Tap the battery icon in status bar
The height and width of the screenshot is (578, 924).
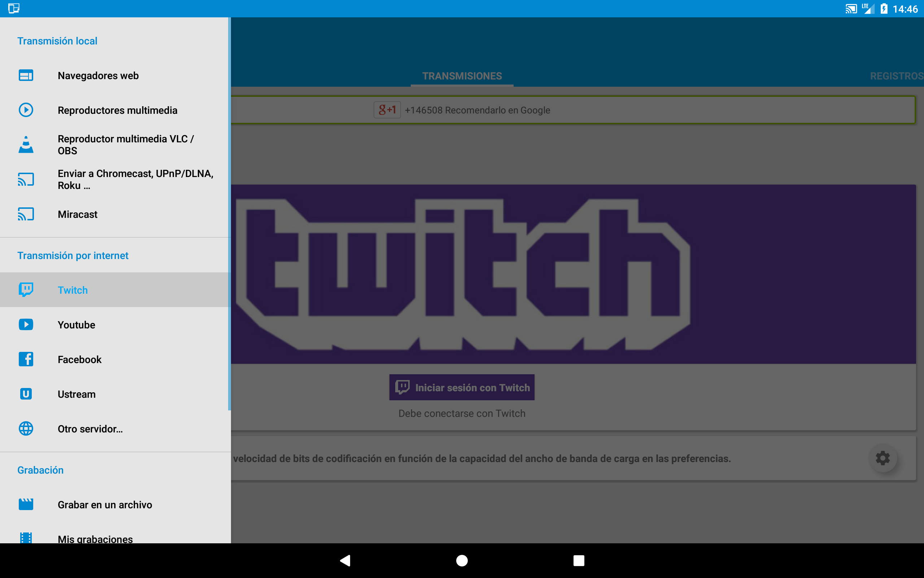coord(884,8)
